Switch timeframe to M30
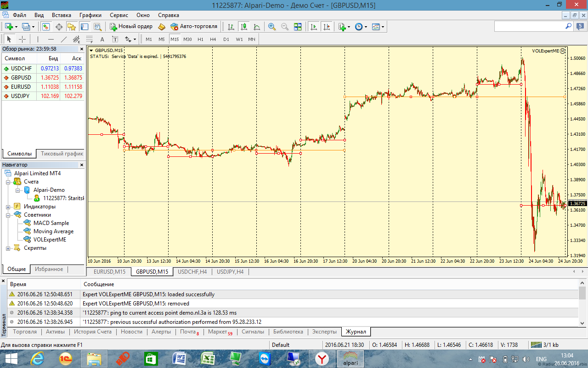Image resolution: width=588 pixels, height=368 pixels. [x=187, y=39]
